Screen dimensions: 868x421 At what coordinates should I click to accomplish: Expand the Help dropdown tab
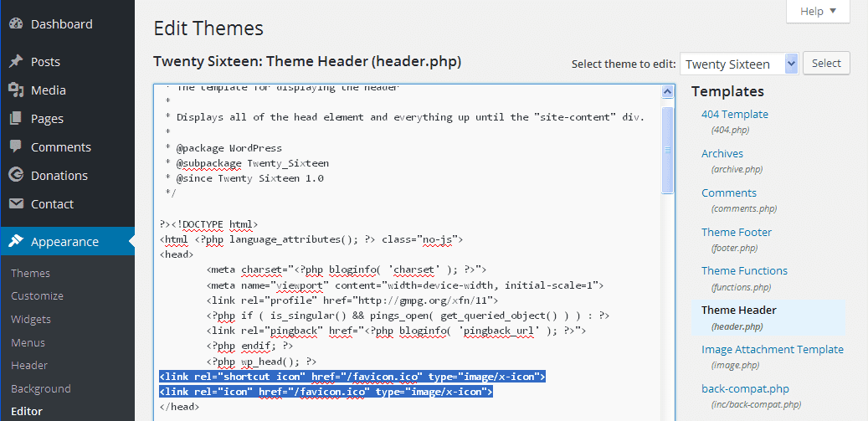(x=818, y=11)
